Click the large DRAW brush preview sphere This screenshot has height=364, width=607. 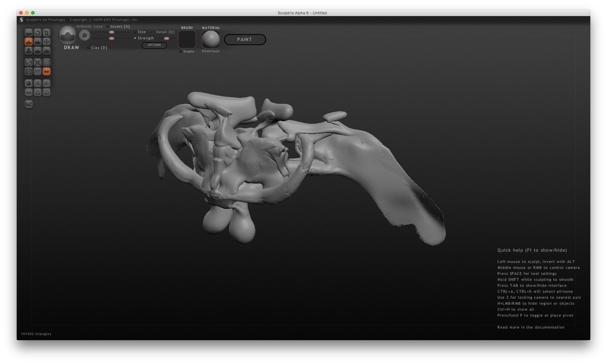[68, 35]
